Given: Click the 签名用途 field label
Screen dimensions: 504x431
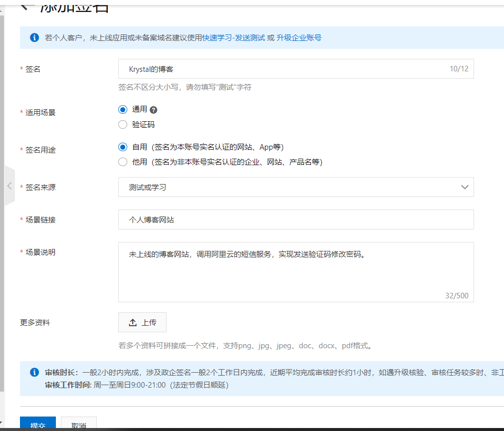Looking at the screenshot, I should (x=40, y=150).
